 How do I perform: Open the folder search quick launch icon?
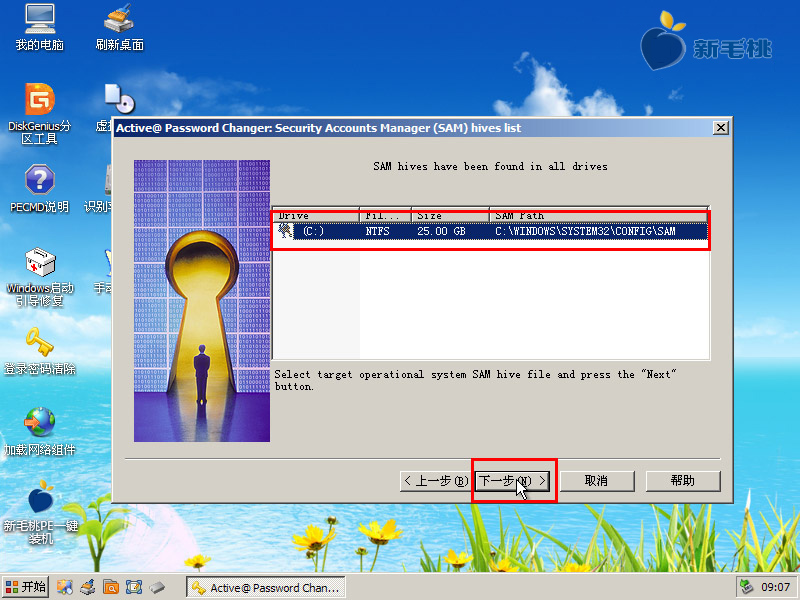(111, 587)
